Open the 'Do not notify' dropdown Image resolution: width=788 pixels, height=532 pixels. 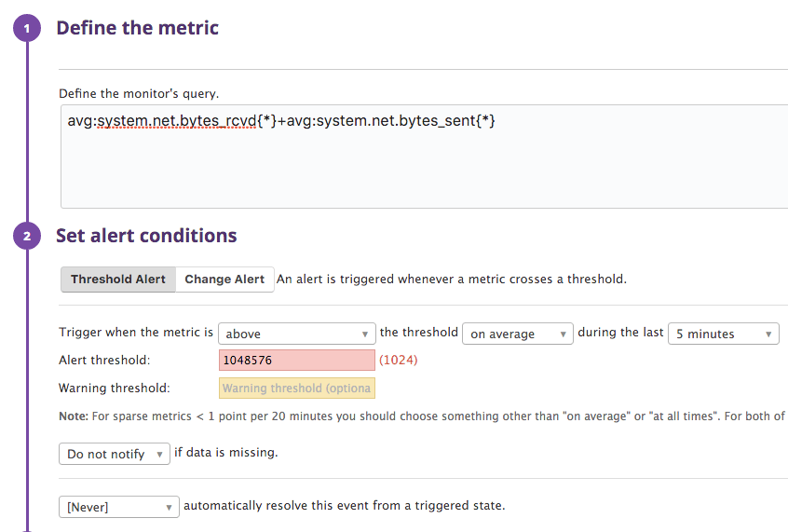pyautogui.click(x=114, y=454)
